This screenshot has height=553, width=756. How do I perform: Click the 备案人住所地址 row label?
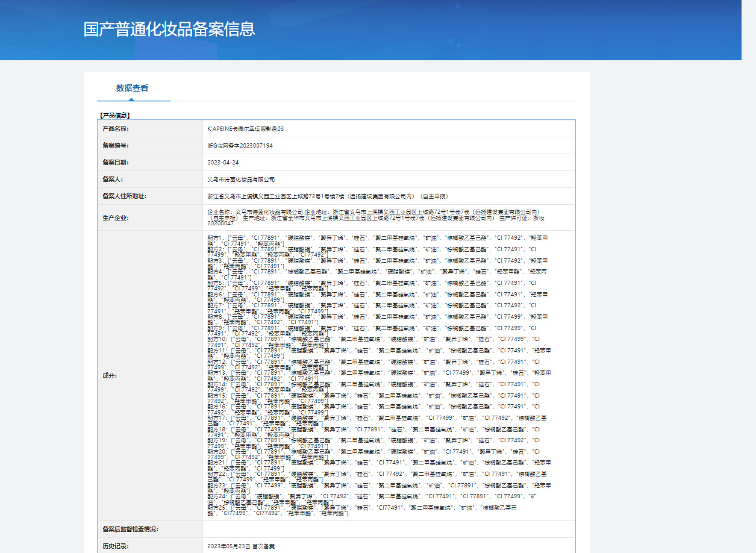tap(125, 196)
